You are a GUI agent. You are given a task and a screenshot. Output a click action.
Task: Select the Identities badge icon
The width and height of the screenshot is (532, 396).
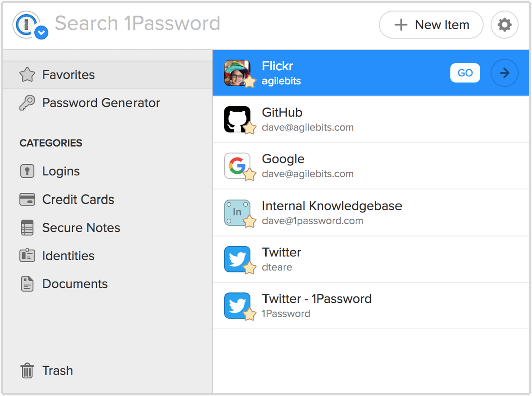coord(27,255)
